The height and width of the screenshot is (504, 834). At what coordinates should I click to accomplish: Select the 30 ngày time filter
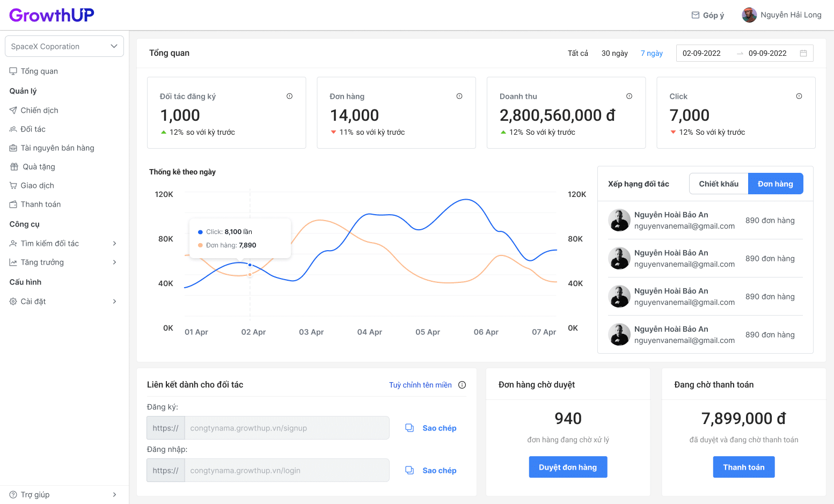pyautogui.click(x=614, y=53)
